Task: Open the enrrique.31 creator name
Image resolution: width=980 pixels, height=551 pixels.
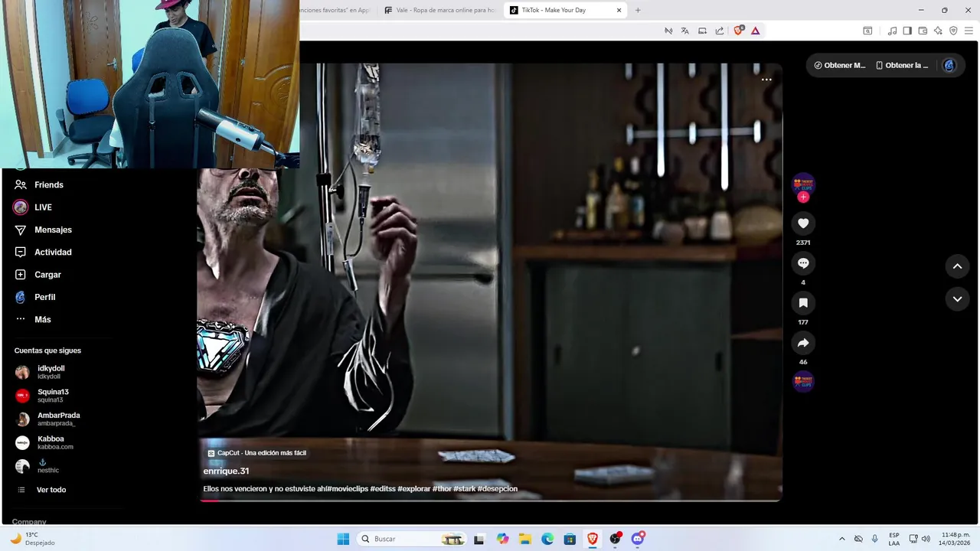Action: (x=226, y=471)
